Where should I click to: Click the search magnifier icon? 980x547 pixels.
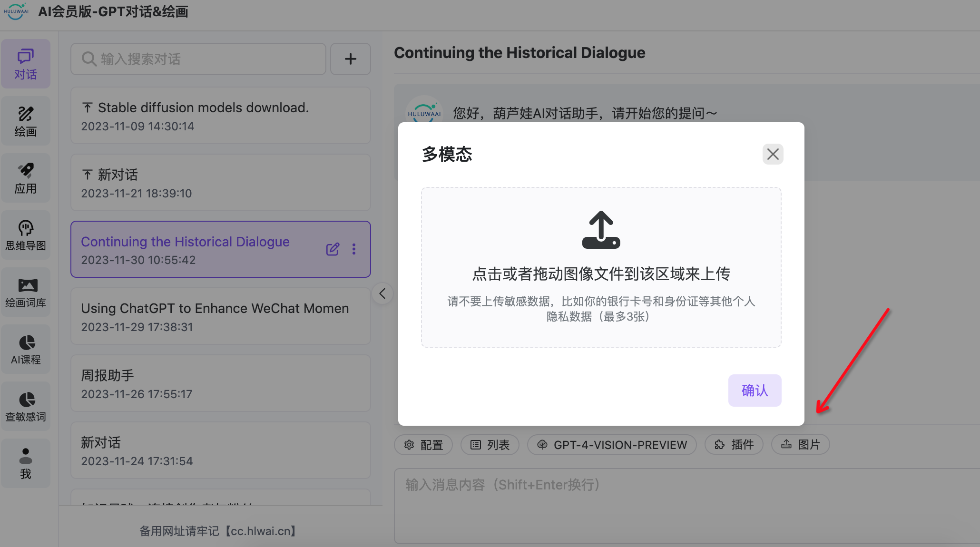(x=89, y=59)
